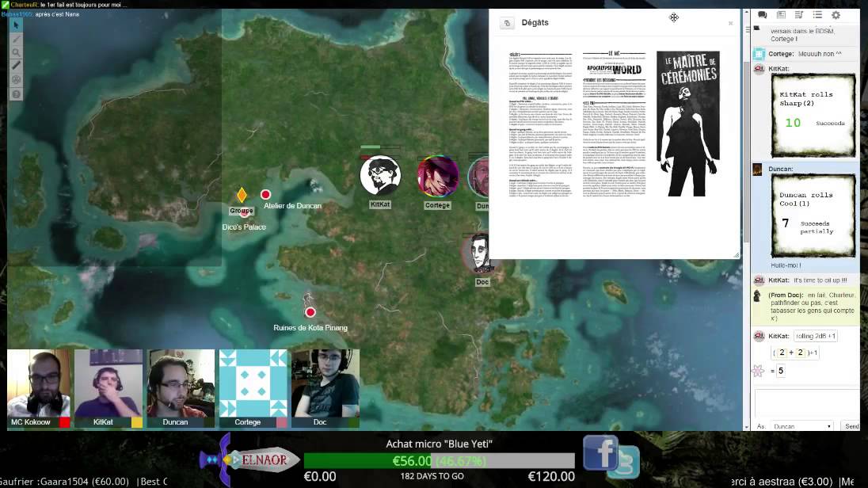868x488 pixels.
Task: Send the chat message
Action: click(x=851, y=426)
